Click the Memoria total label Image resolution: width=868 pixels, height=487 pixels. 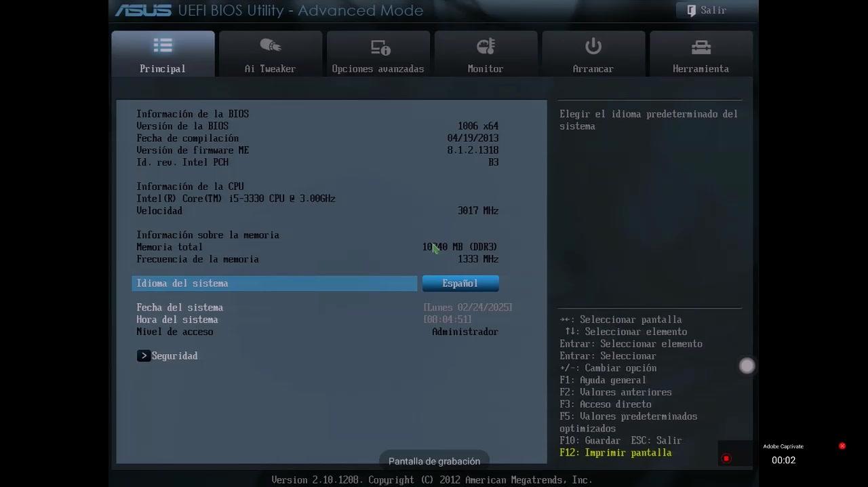(x=170, y=248)
